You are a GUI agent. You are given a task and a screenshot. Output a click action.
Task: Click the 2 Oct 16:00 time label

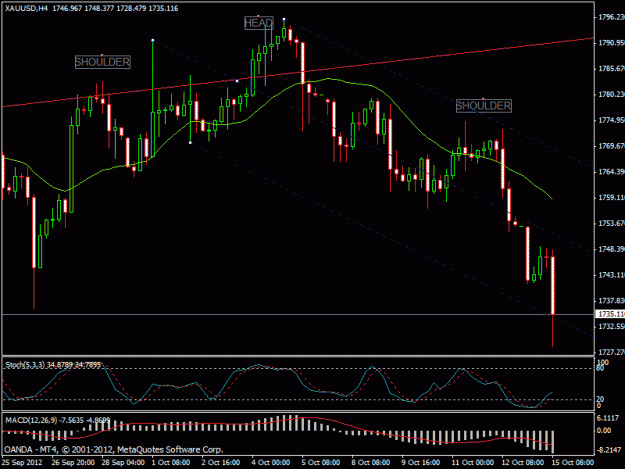[x=221, y=462]
